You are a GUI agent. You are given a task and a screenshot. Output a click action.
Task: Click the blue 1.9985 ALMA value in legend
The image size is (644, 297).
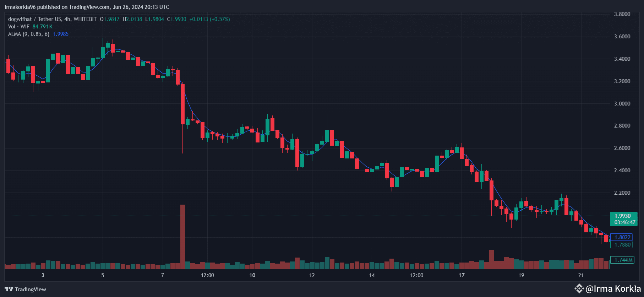tap(60, 34)
